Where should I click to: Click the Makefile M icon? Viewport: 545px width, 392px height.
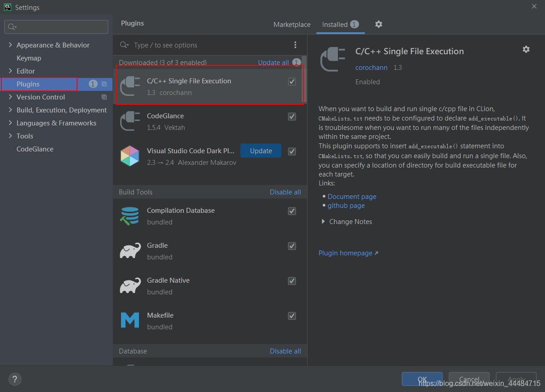coord(130,321)
